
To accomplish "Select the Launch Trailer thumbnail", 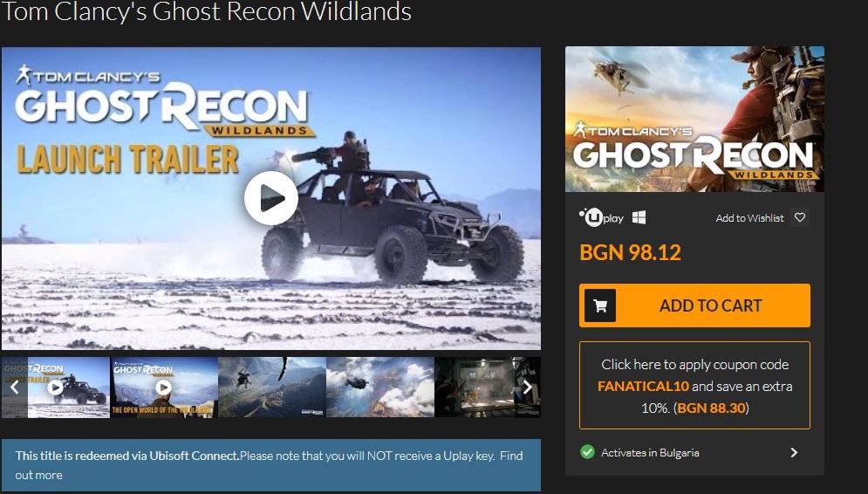I will coord(69,388).
